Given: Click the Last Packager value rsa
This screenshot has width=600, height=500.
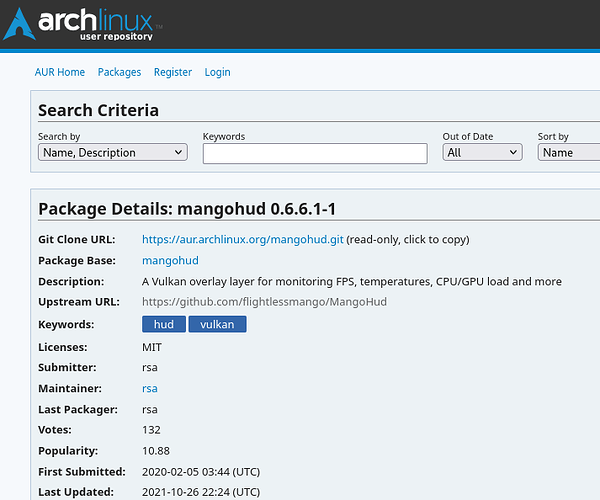Looking at the screenshot, I should (x=150, y=410).
